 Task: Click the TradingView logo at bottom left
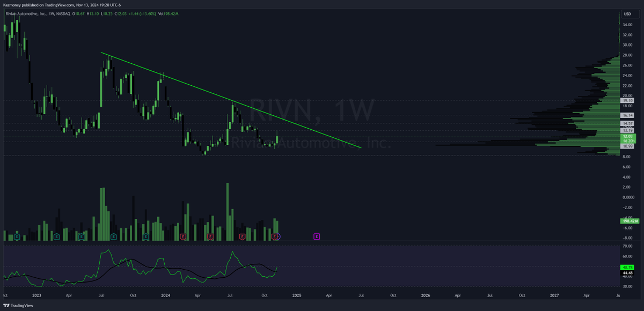point(19,305)
